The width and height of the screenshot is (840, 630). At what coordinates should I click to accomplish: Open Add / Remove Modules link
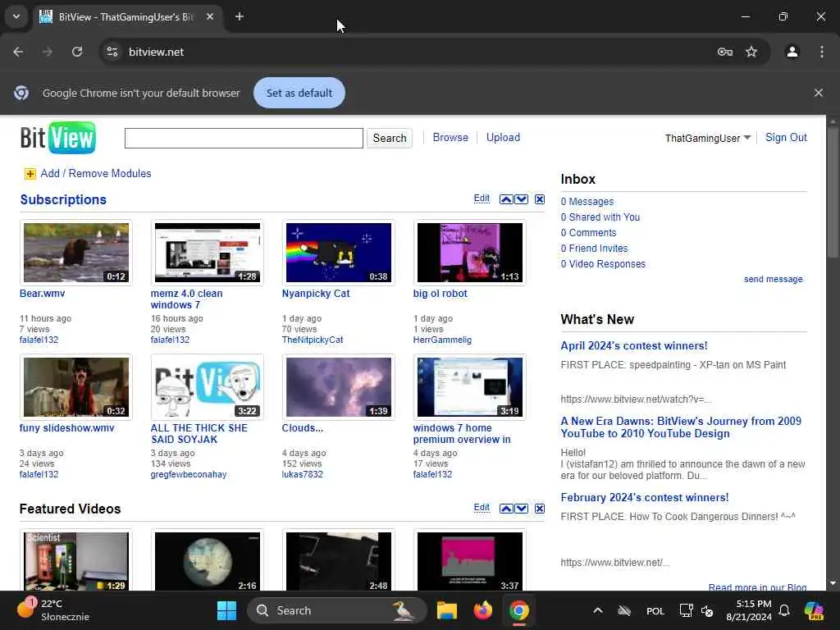[96, 174]
